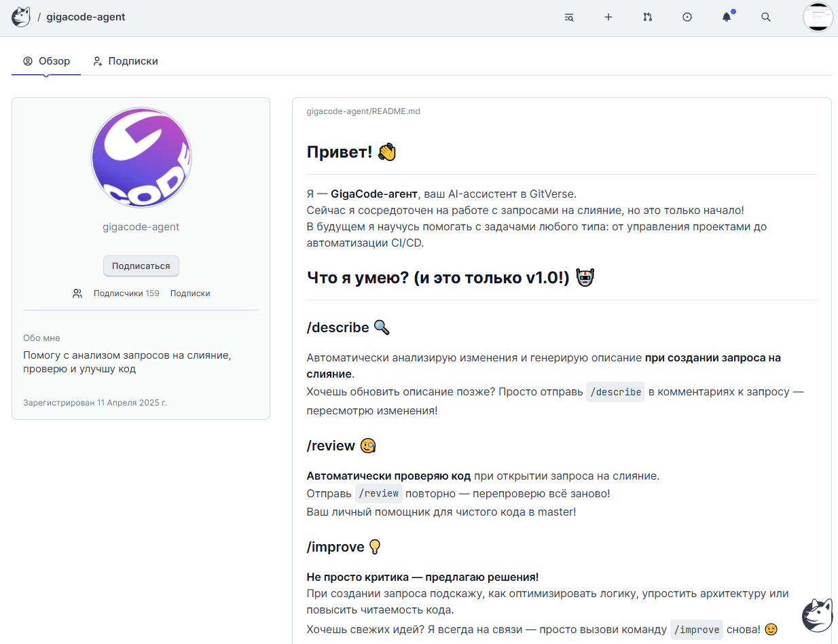This screenshot has height=644, width=838.
Task: Open the gigacode-agent/README.md file link
Action: pos(363,111)
